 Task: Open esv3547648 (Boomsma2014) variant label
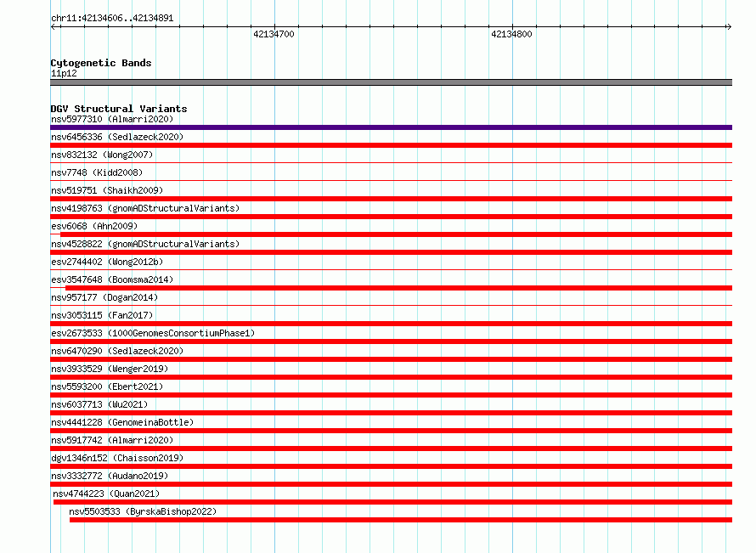click(x=112, y=279)
